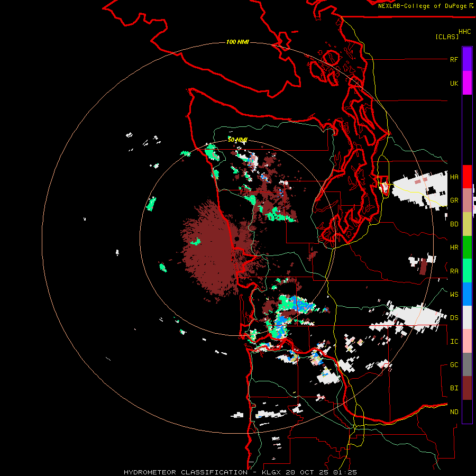Click the '100 NMI' range ring label
Image resolution: width=476 pixels, height=476 pixels.
[237, 42]
